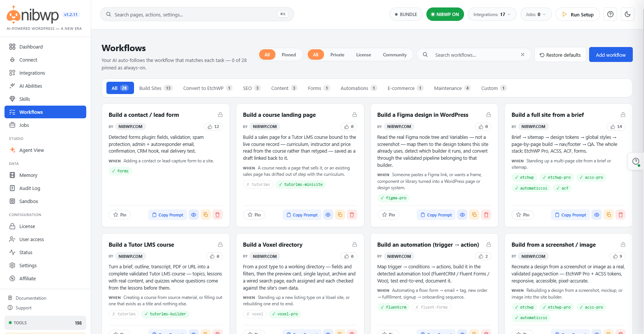The width and height of the screenshot is (644, 334).
Task: Toggle dark mode moon icon
Action: coord(628,14)
